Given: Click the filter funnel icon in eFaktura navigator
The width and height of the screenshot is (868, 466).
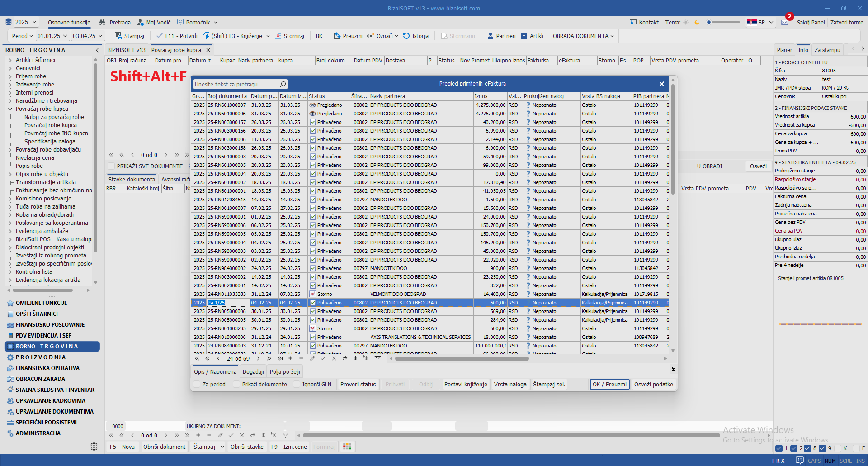Looking at the screenshot, I should click(377, 358).
